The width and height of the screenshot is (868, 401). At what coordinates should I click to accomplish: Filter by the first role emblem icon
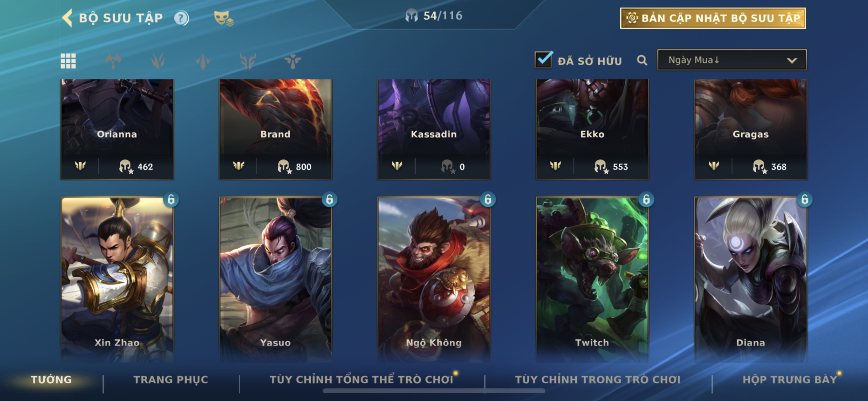pyautogui.click(x=113, y=61)
